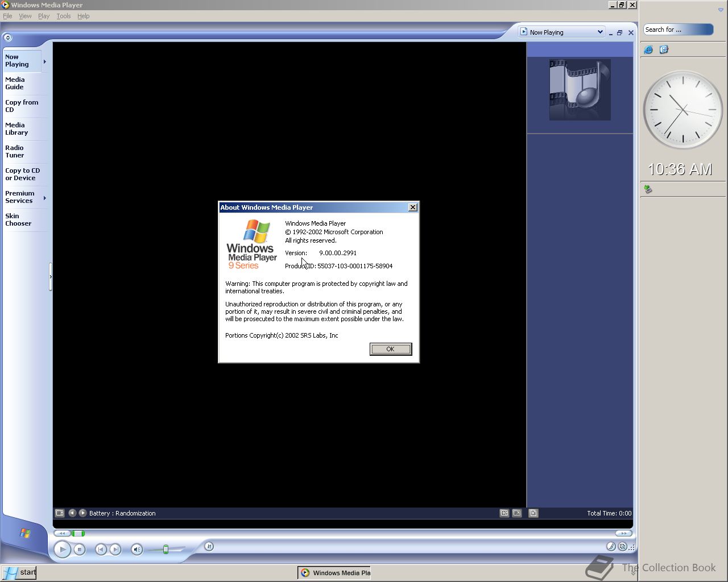This screenshot has width=728, height=582.
Task: Select previous visualization arrow
Action: 72,513
